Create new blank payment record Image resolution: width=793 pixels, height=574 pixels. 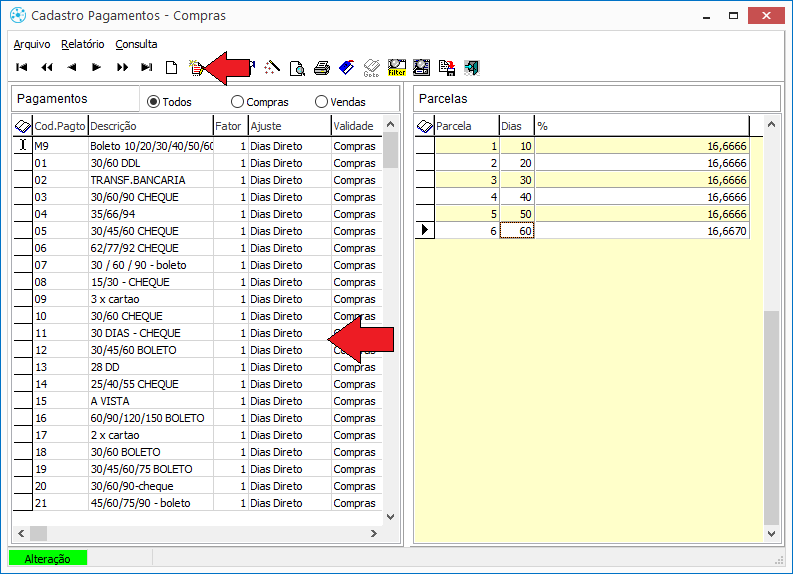(x=171, y=67)
